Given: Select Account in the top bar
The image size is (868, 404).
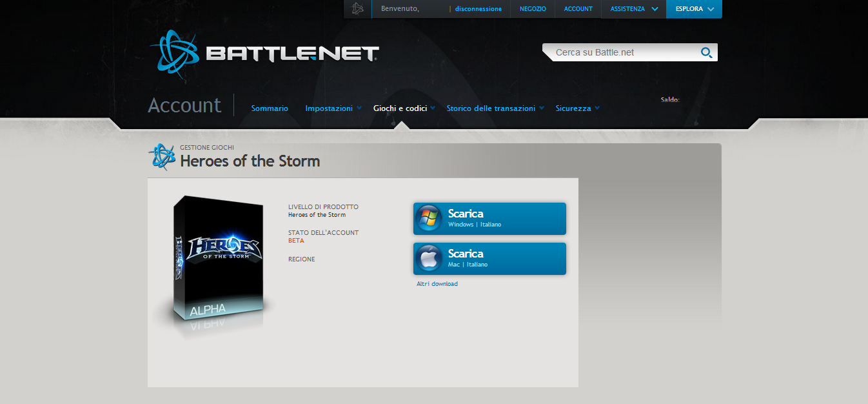Looking at the screenshot, I should point(578,9).
